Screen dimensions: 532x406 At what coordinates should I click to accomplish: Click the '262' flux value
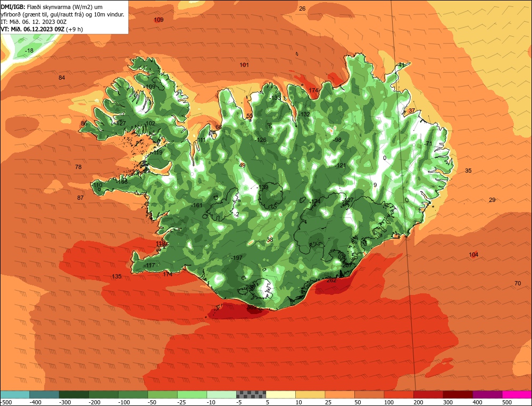(x=331, y=280)
